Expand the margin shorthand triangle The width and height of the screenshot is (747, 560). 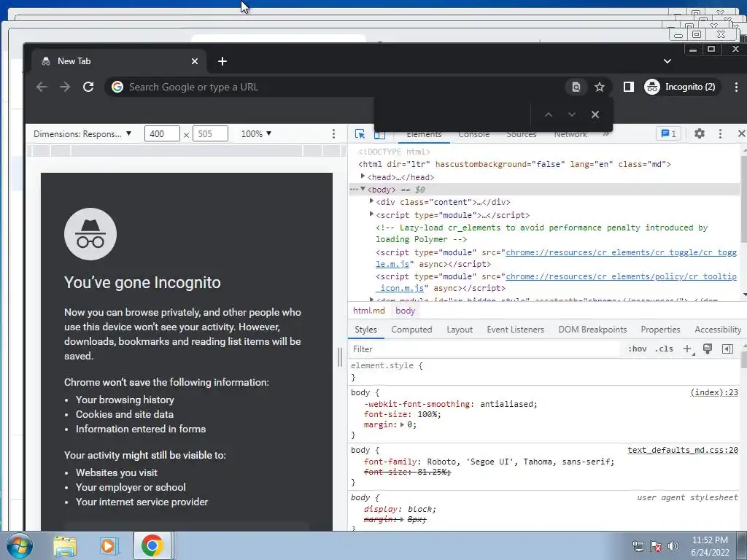pyautogui.click(x=402, y=424)
